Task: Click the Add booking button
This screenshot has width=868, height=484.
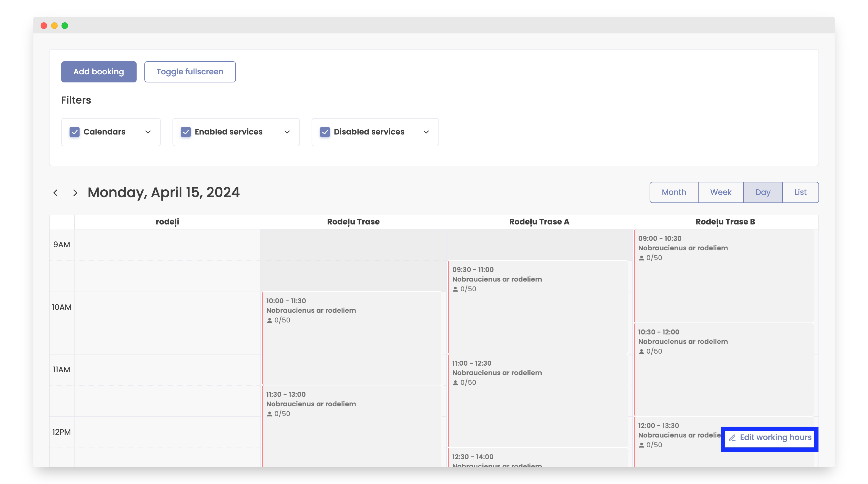Action: [x=99, y=72]
